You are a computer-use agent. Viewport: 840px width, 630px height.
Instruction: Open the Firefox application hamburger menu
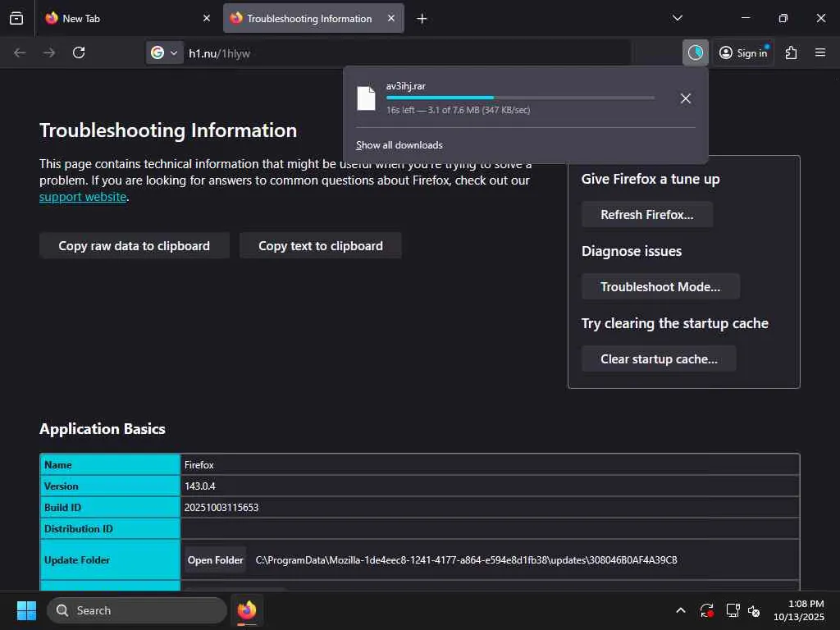coord(820,52)
